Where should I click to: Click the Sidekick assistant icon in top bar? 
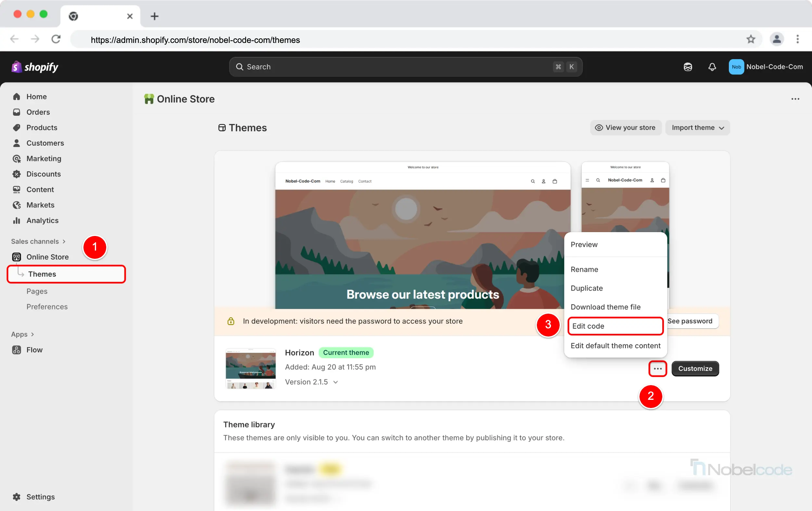click(x=688, y=67)
